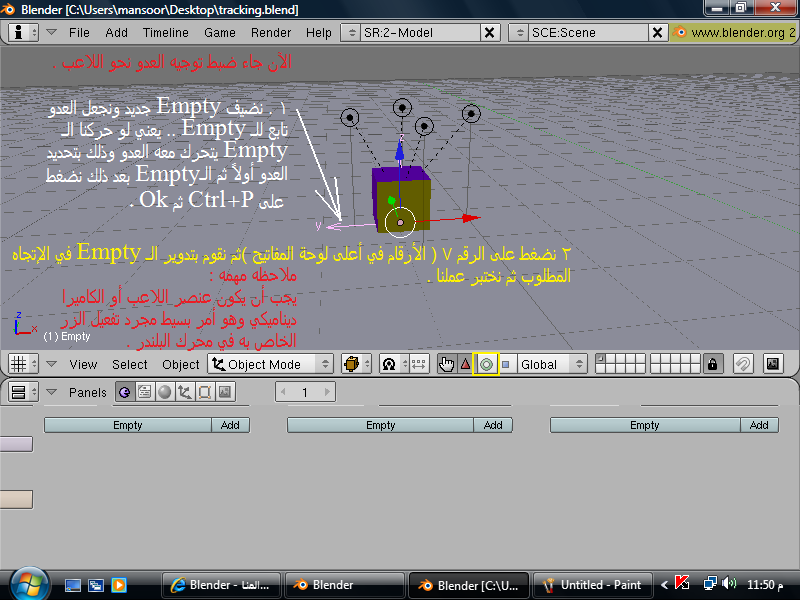Viewport: 800px width, 600px height.
Task: Click Switch between windows quick launch icon
Action: pyautogui.click(x=96, y=585)
